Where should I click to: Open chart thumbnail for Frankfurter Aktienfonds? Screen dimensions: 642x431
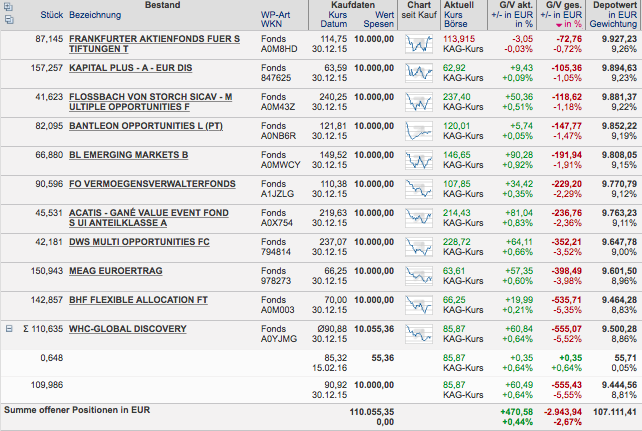pyautogui.click(x=419, y=44)
